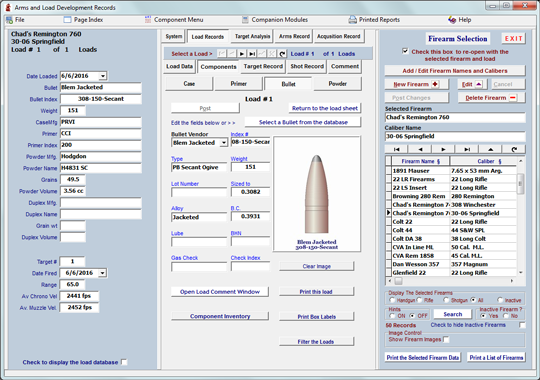Click the Lot Number input field
Viewport: 540px width, 380px height.
tap(199, 192)
